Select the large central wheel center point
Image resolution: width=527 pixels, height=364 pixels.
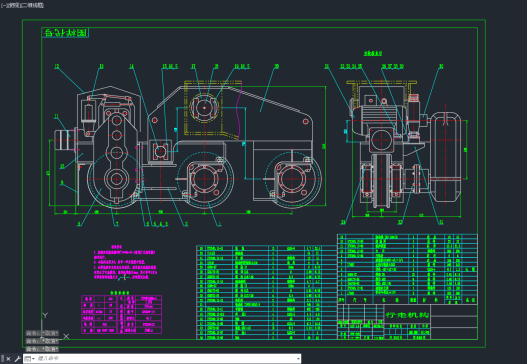click(204, 179)
